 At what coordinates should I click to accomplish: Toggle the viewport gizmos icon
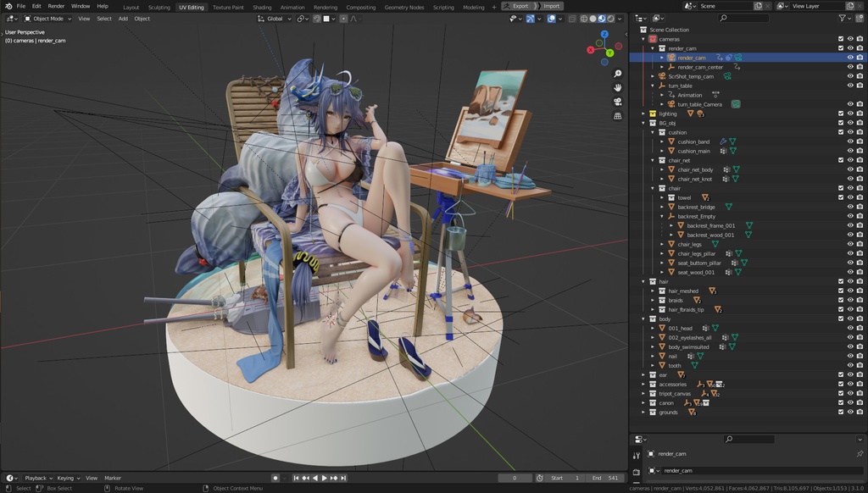pos(531,19)
